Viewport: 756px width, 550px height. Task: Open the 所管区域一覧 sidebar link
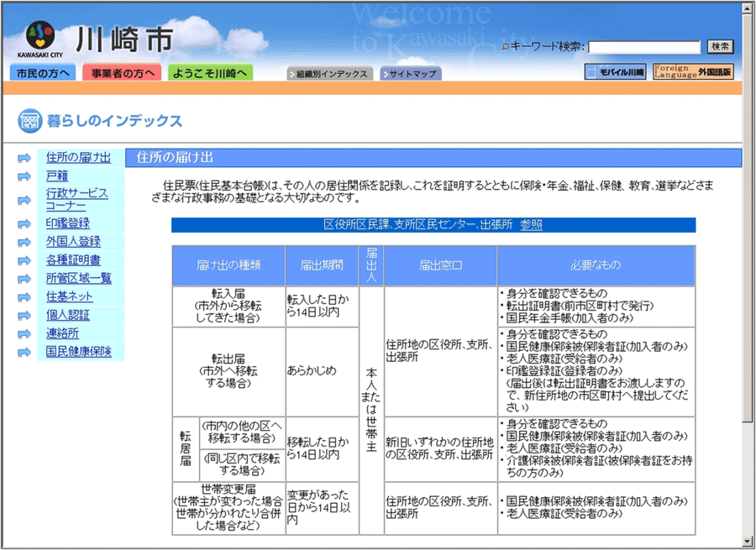78,279
